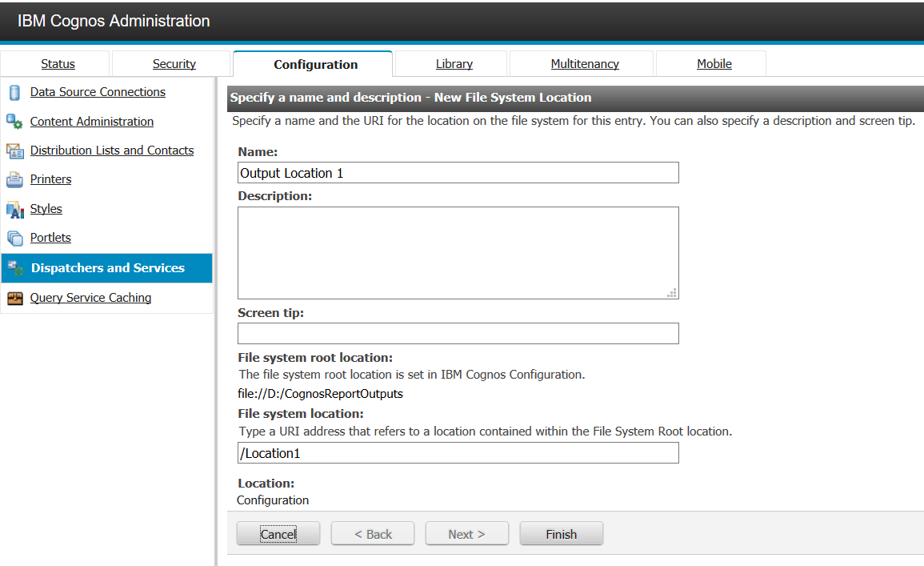Open the Styles link

[46, 209]
